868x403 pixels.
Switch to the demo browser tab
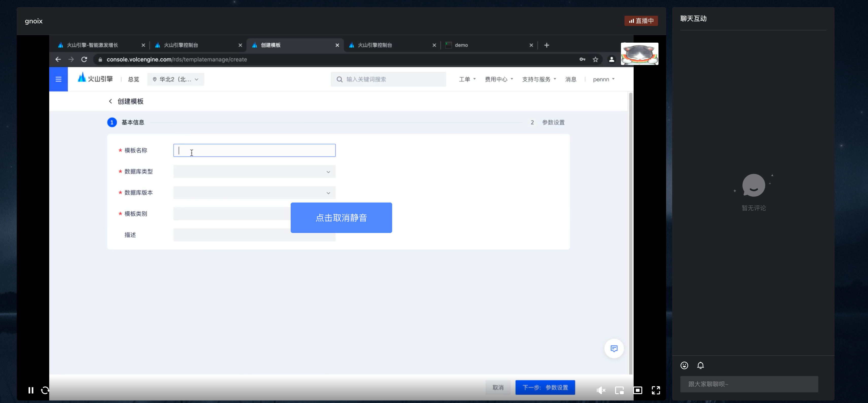[489, 45]
